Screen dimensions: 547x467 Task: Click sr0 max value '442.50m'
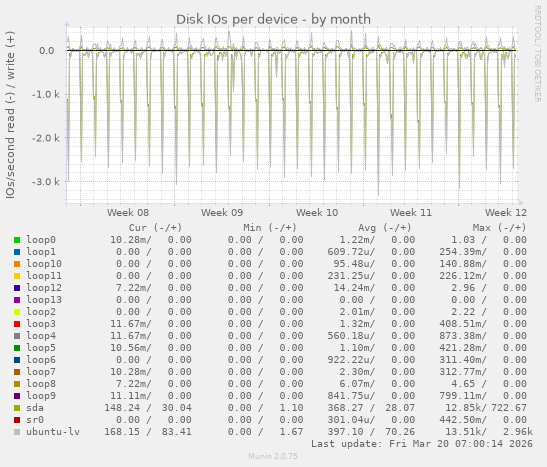tap(460, 420)
